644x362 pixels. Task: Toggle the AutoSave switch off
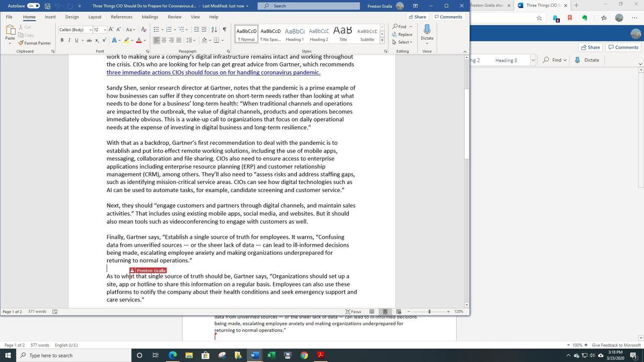(33, 6)
